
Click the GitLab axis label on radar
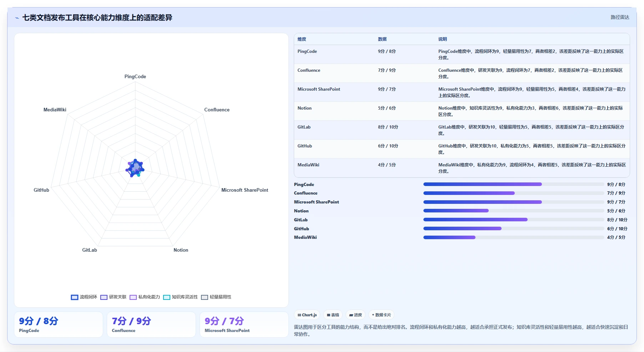(90, 250)
